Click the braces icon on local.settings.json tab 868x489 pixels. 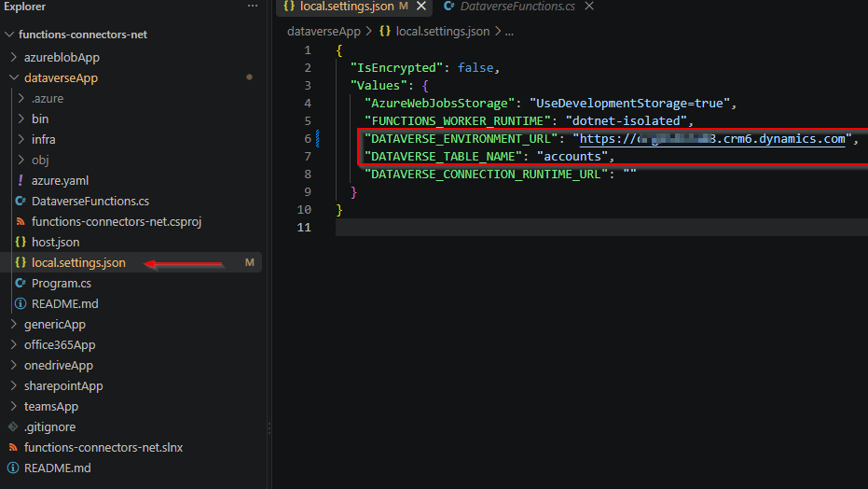pos(289,7)
